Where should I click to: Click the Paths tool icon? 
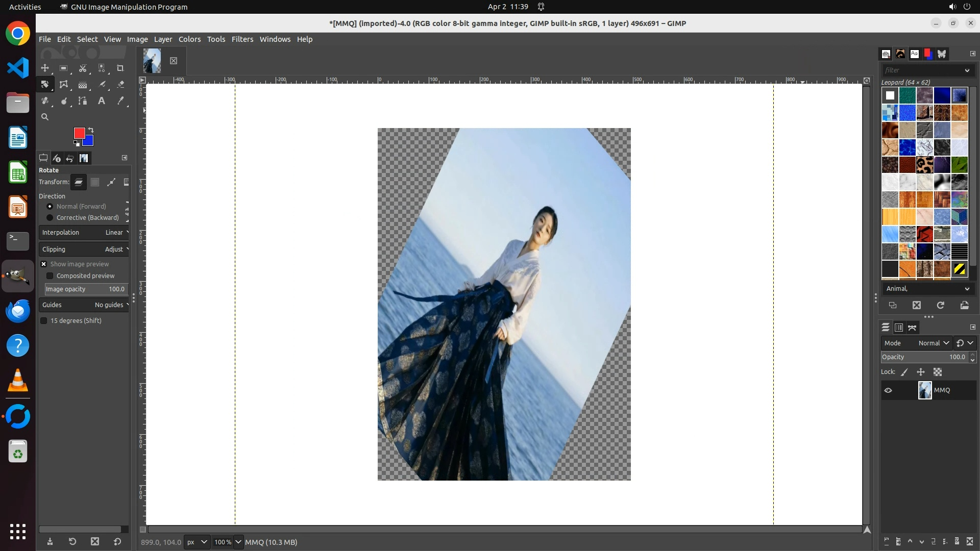[83, 101]
